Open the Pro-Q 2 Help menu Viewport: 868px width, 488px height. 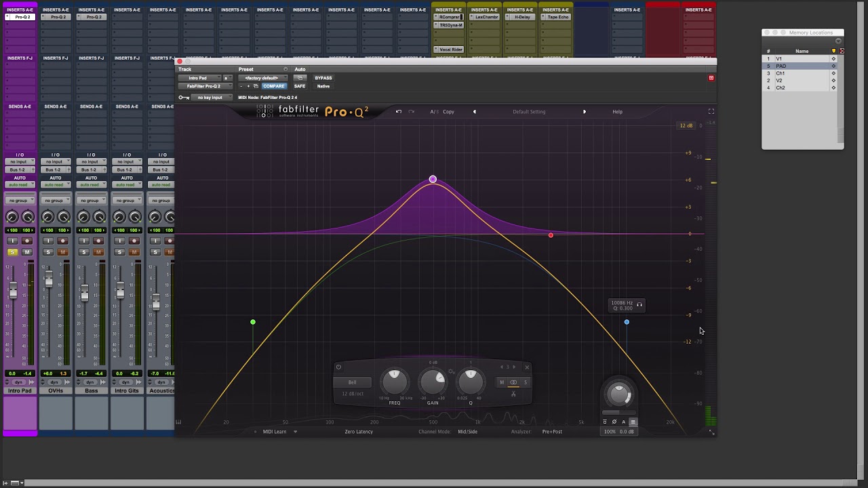pyautogui.click(x=617, y=112)
